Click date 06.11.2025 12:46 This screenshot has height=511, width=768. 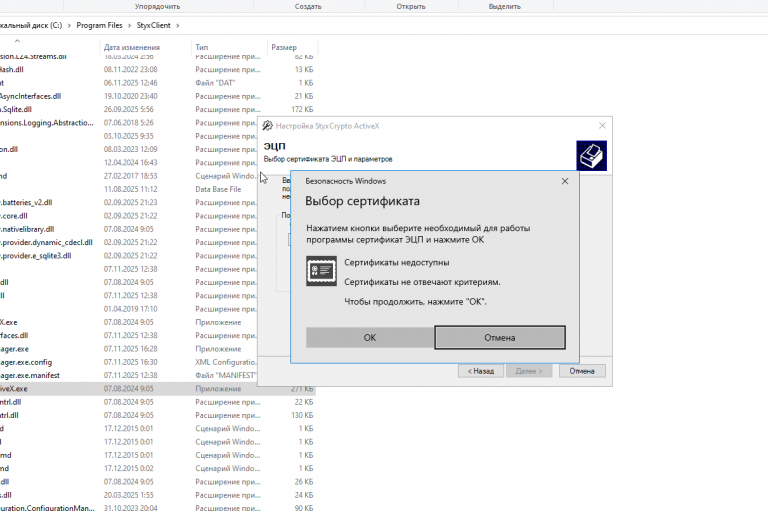[130, 82]
